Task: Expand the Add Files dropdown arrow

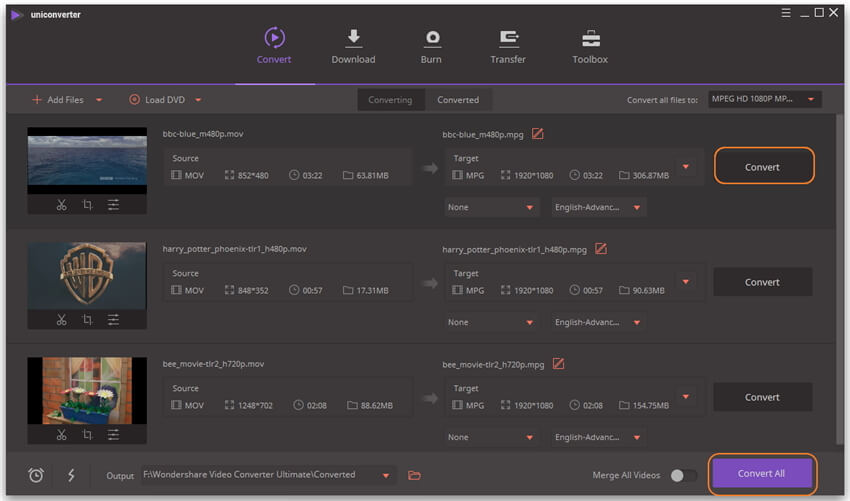Action: (x=99, y=100)
